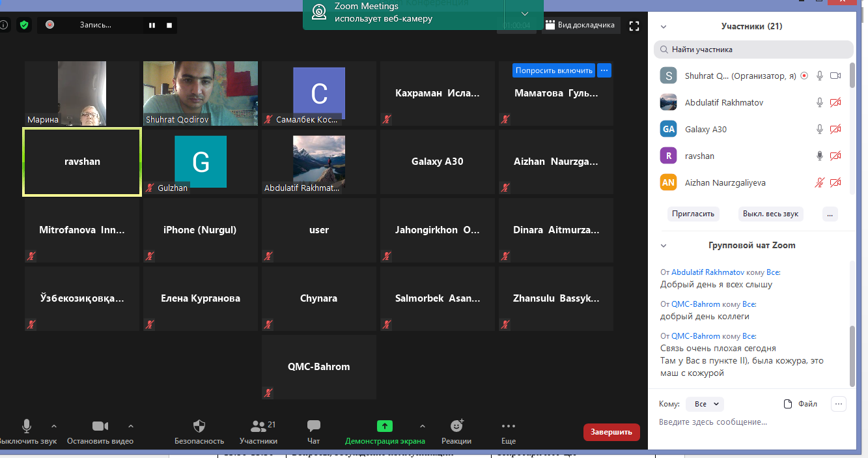Click muted mic icon on iPhone (Nurgul) tile
The image size is (868, 458).
[150, 255]
